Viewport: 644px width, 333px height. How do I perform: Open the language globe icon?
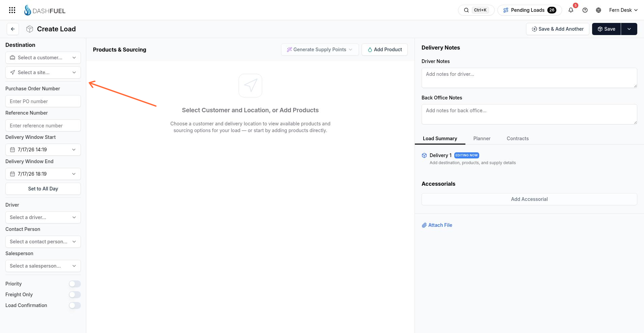click(x=599, y=10)
